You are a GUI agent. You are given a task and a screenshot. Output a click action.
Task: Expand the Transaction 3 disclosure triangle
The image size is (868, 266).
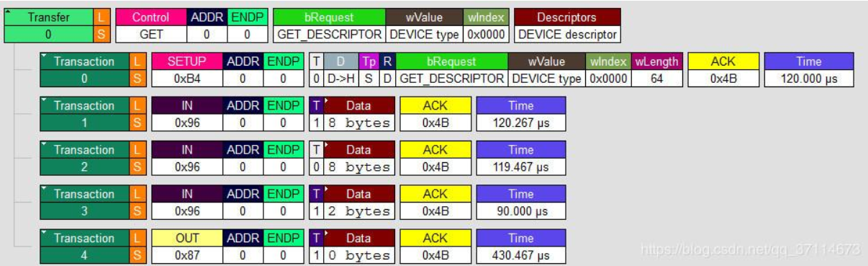click(x=45, y=188)
